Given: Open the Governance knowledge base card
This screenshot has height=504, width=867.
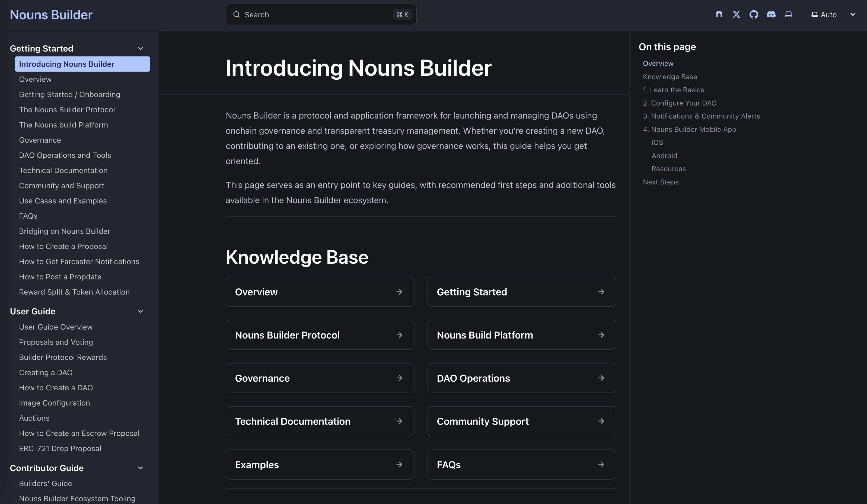Looking at the screenshot, I should [320, 378].
